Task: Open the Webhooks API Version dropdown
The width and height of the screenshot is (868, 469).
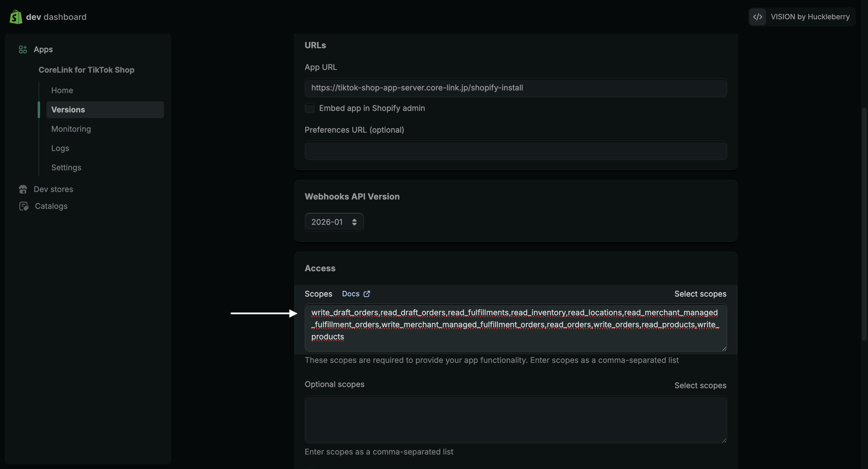Action: tap(334, 222)
